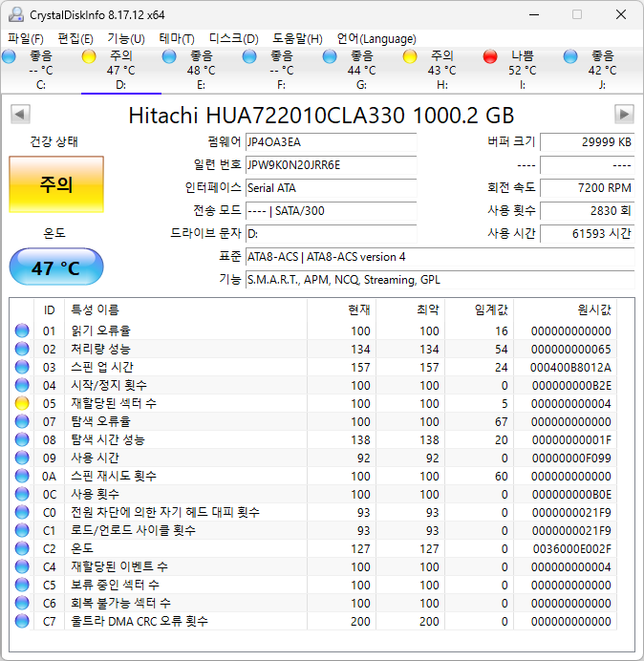The height and width of the screenshot is (661, 644).
Task: Click status icon of attribute C2 온도
Action: point(22,548)
